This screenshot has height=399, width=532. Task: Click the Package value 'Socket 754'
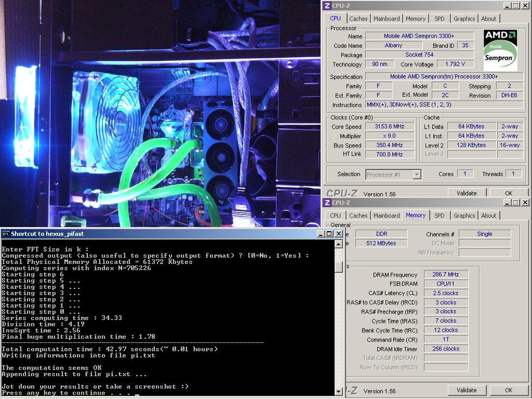tap(419, 55)
